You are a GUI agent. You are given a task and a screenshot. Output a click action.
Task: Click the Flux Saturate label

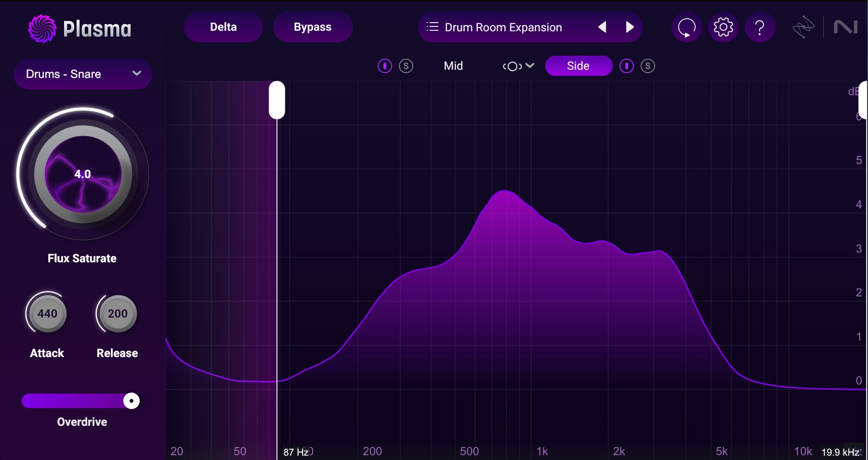[x=82, y=258]
